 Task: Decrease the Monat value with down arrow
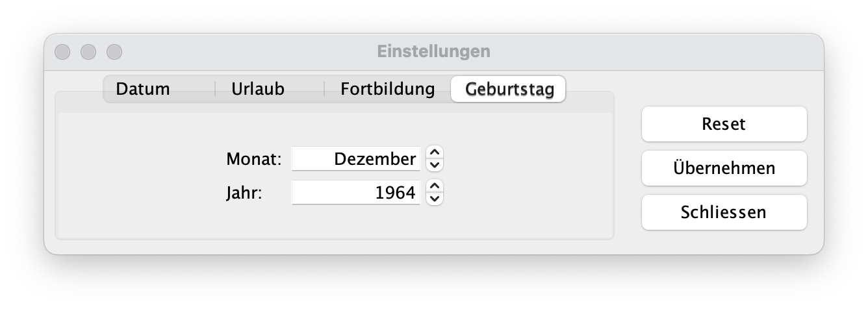[x=435, y=165]
